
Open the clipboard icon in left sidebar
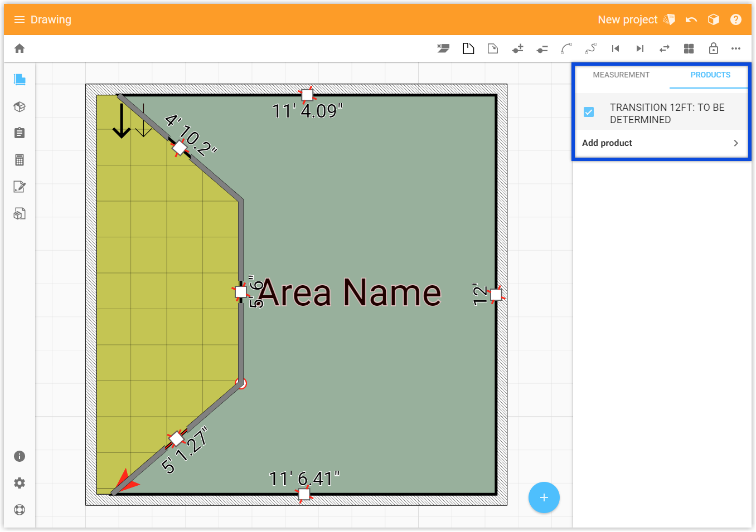coord(20,133)
